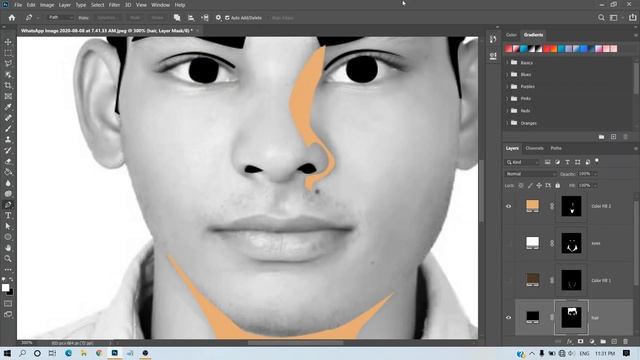Click the layer style fx icon

tap(569, 341)
